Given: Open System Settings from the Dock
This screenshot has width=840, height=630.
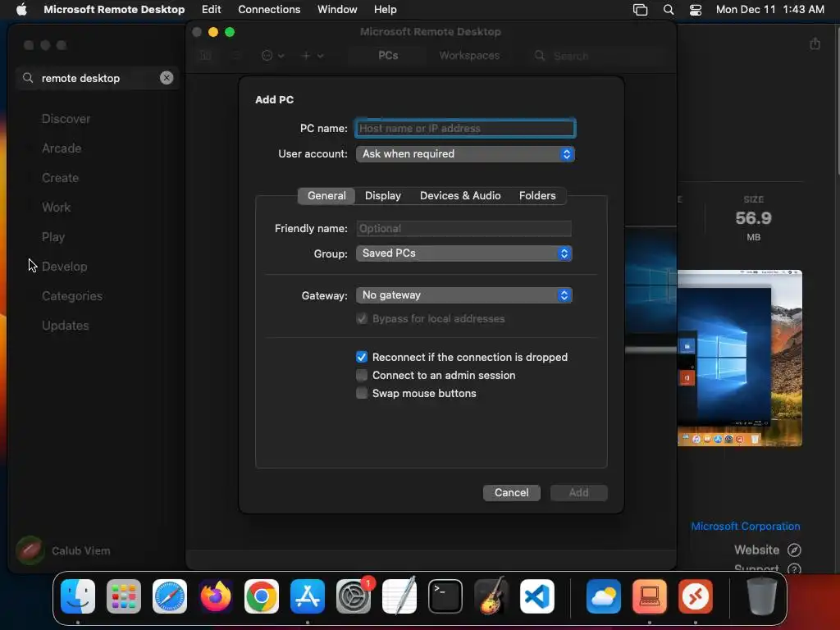Looking at the screenshot, I should pos(354,596).
